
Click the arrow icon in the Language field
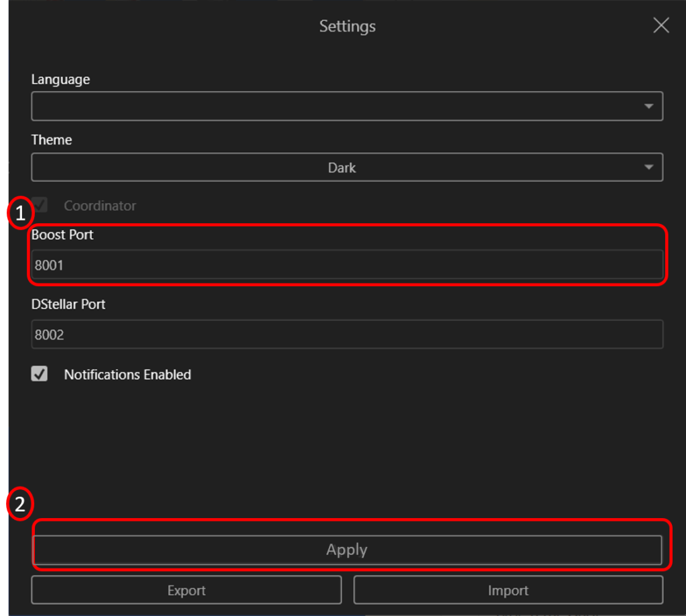click(648, 107)
